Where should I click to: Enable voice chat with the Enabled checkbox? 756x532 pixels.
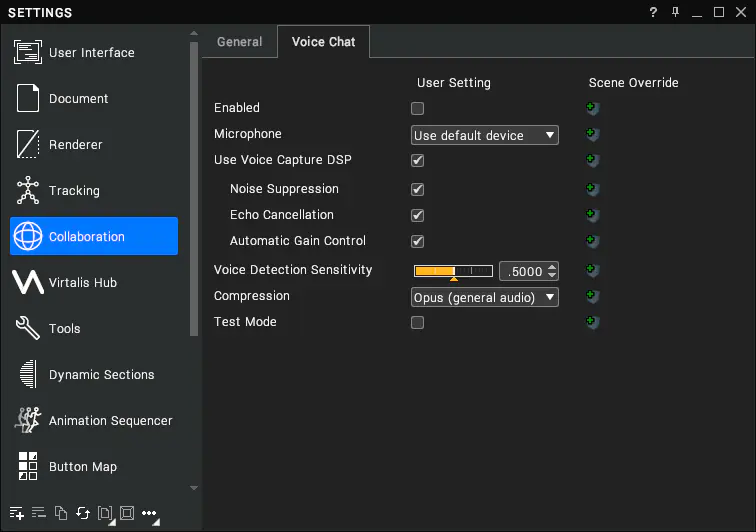(418, 108)
